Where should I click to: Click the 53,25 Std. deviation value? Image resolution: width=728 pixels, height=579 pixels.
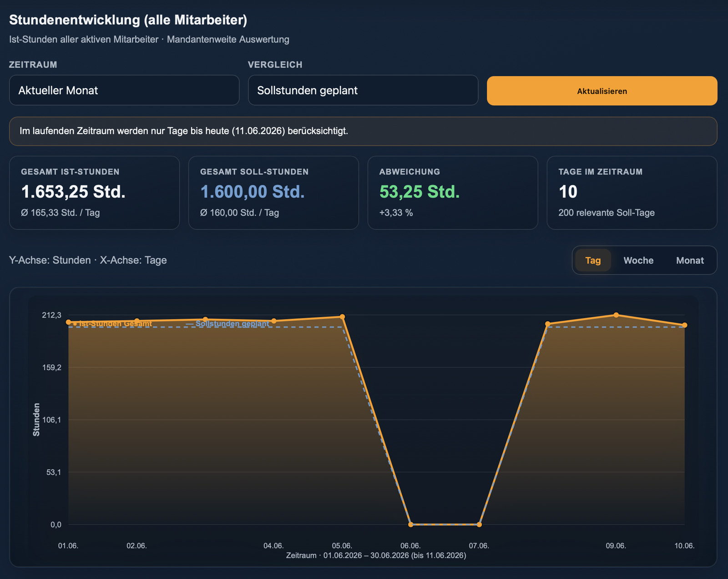420,192
